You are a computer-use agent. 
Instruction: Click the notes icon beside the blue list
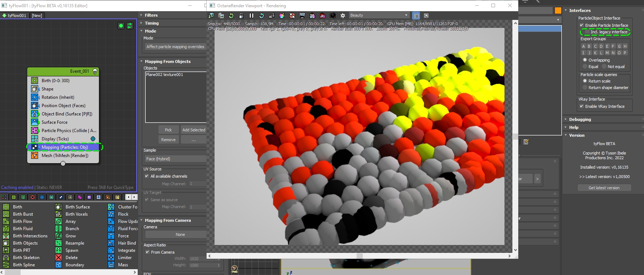[x=526, y=142]
